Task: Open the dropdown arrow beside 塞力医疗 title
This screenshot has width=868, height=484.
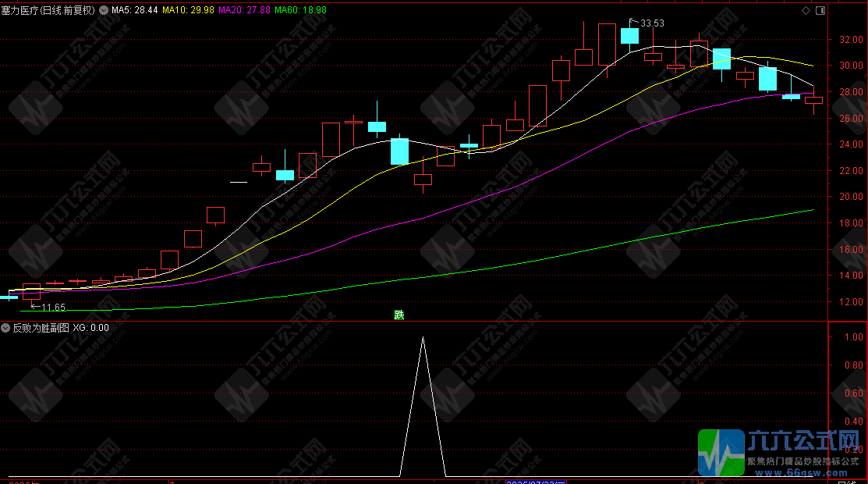Action: point(104,11)
